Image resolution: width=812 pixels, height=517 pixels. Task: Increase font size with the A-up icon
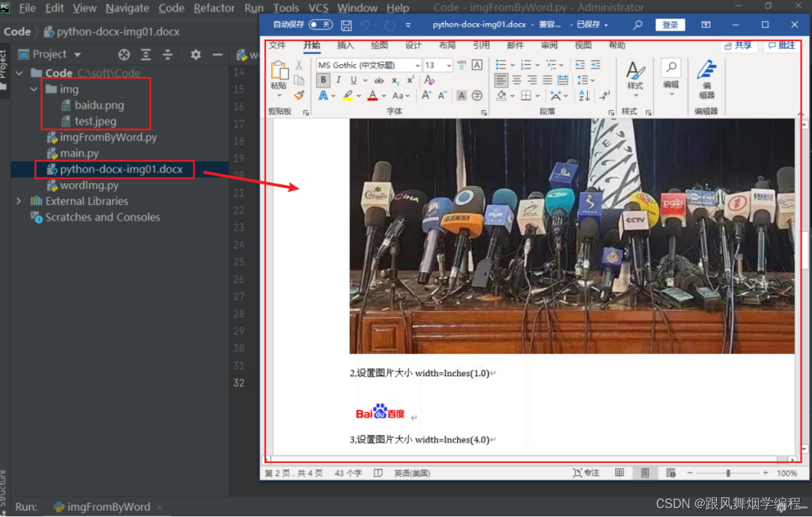click(427, 95)
